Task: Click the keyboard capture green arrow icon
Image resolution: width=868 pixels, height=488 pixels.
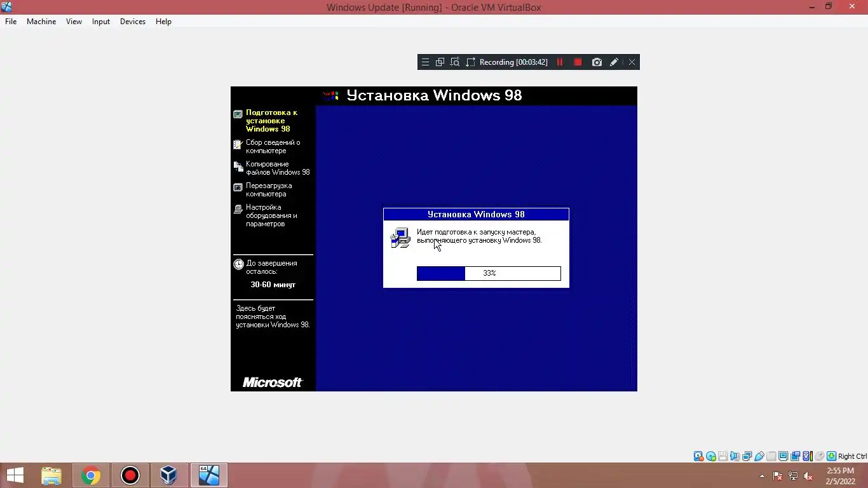Action: 831,456
